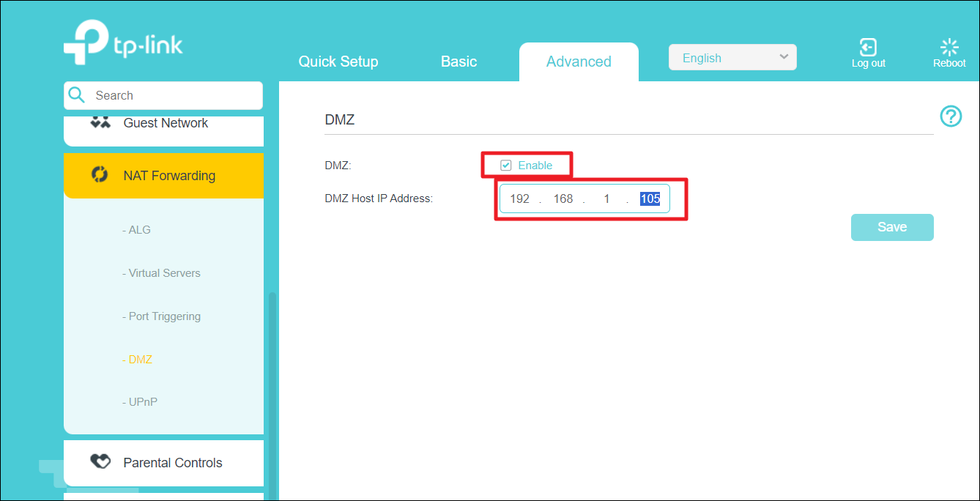Click the last IP octet field 105
This screenshot has width=980, height=501.
(x=650, y=198)
